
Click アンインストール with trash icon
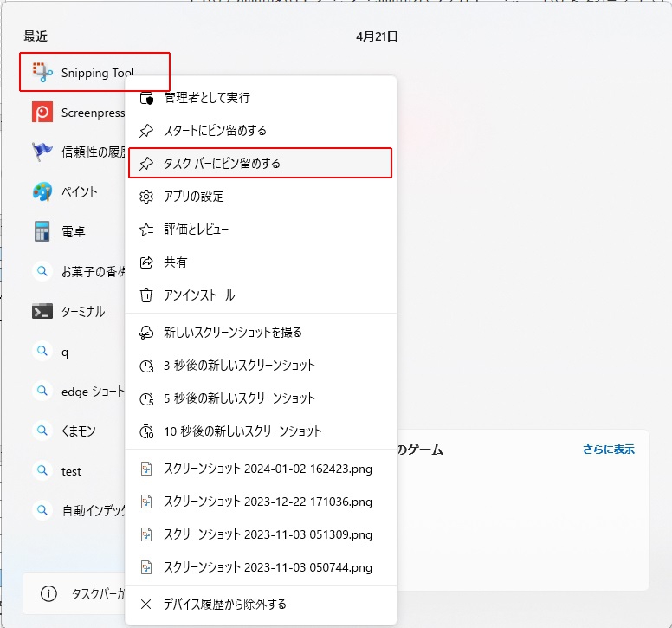(199, 295)
